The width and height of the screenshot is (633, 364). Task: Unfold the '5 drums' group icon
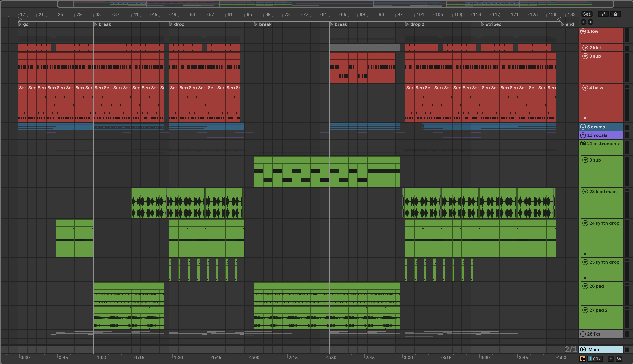coord(583,127)
